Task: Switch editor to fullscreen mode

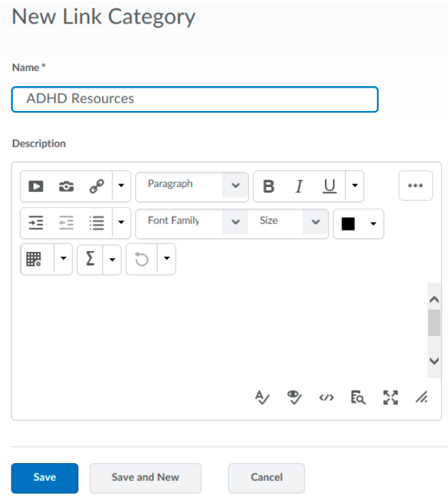Action: click(390, 398)
